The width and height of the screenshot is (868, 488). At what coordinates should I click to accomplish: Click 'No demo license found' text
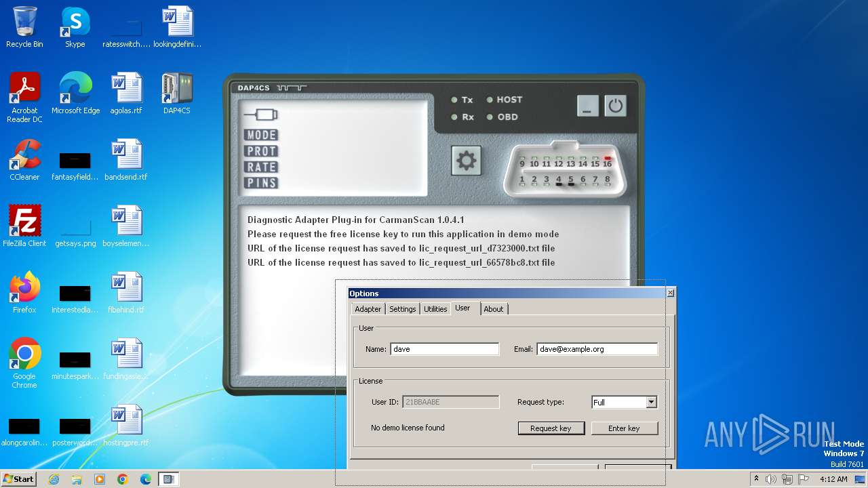point(408,428)
